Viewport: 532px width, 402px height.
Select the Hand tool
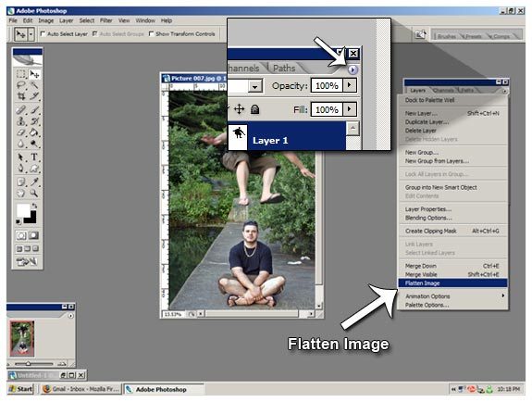(21, 194)
